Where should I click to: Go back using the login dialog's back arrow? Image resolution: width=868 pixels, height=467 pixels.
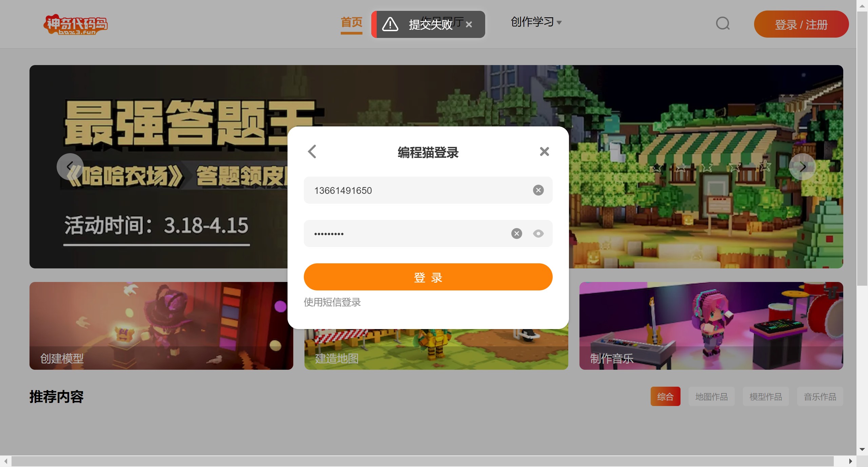click(x=312, y=151)
